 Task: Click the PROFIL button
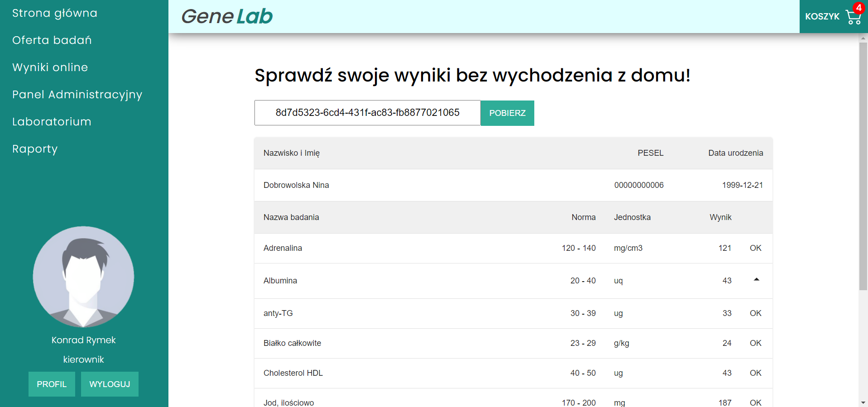pos(52,384)
